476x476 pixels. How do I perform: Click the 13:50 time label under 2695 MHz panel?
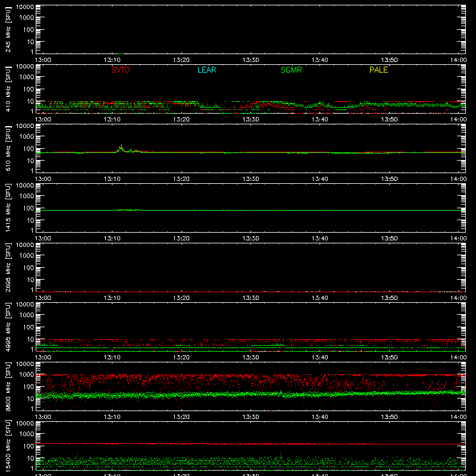[x=389, y=298]
